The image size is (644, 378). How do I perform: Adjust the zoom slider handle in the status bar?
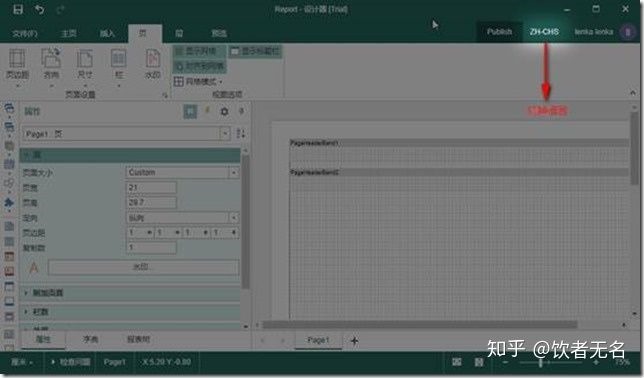click(541, 362)
